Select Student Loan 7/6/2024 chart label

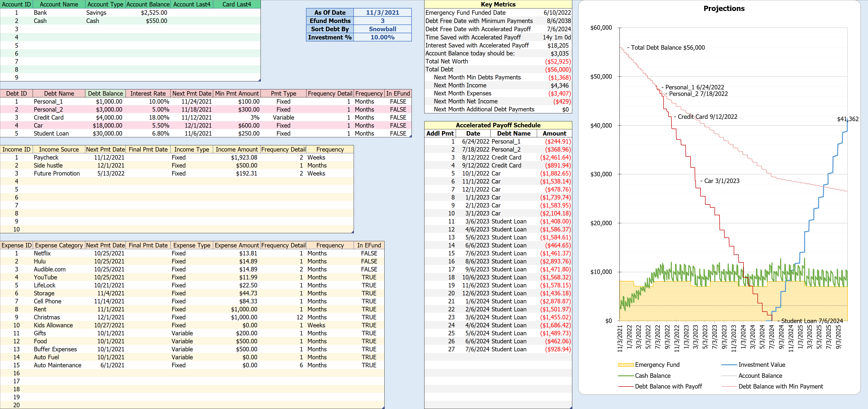coord(810,321)
